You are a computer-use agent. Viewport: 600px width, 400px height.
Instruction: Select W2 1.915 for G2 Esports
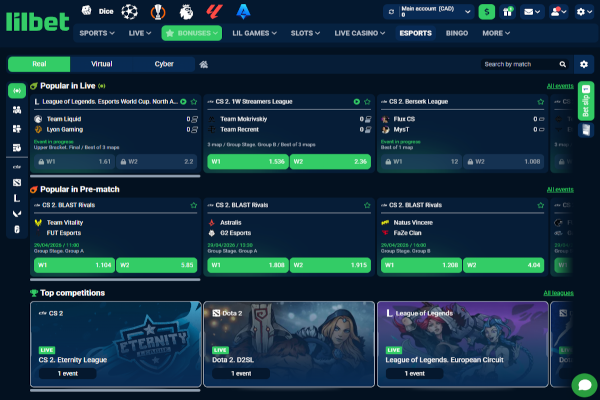click(330, 265)
